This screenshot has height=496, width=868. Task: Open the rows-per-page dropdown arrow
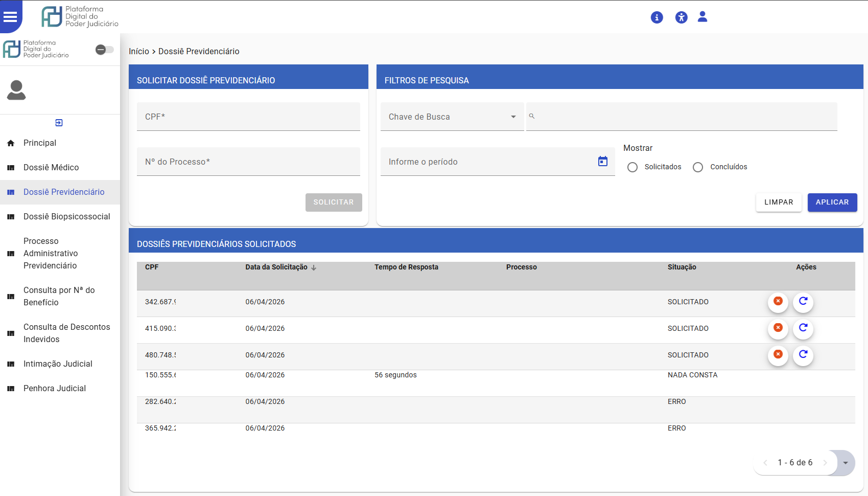(x=846, y=463)
